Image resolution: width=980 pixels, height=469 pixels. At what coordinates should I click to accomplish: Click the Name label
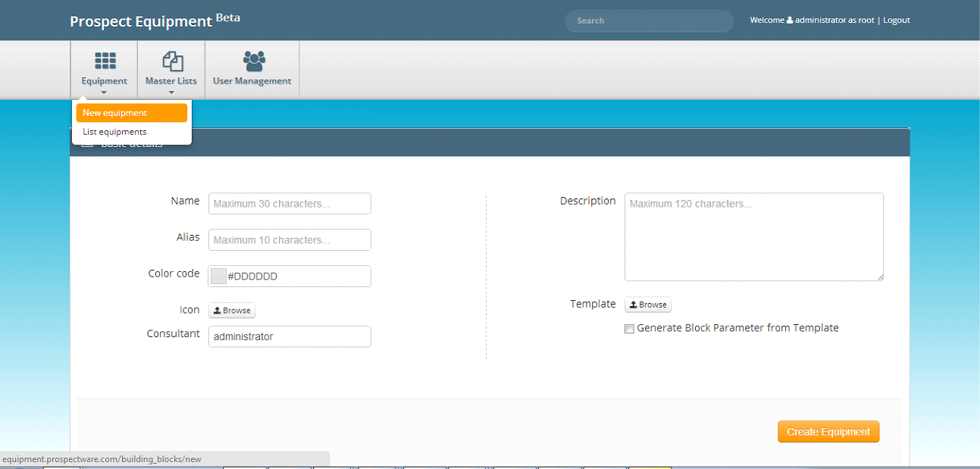point(185,201)
